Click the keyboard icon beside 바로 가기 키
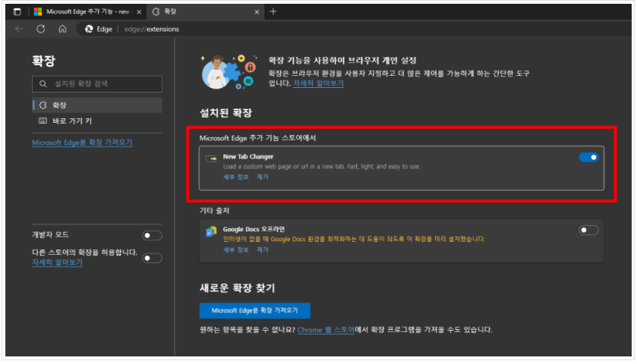This screenshot has height=364, width=637. [x=43, y=121]
